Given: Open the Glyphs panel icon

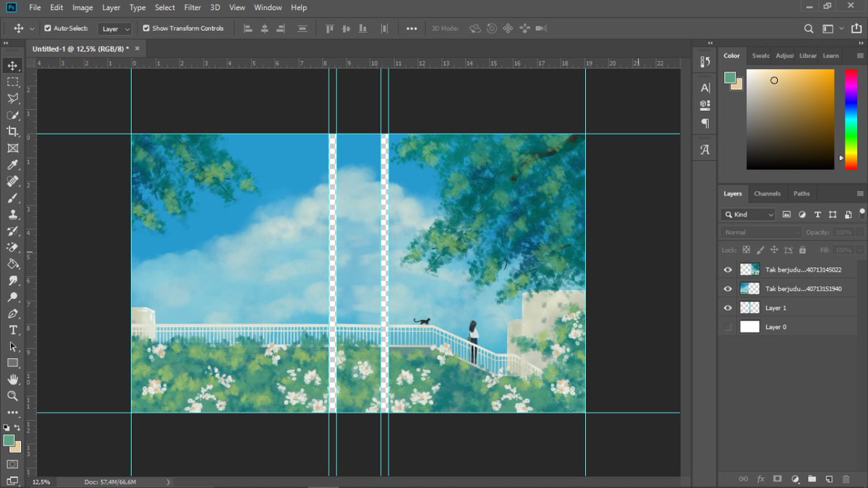Looking at the screenshot, I should coord(705,150).
